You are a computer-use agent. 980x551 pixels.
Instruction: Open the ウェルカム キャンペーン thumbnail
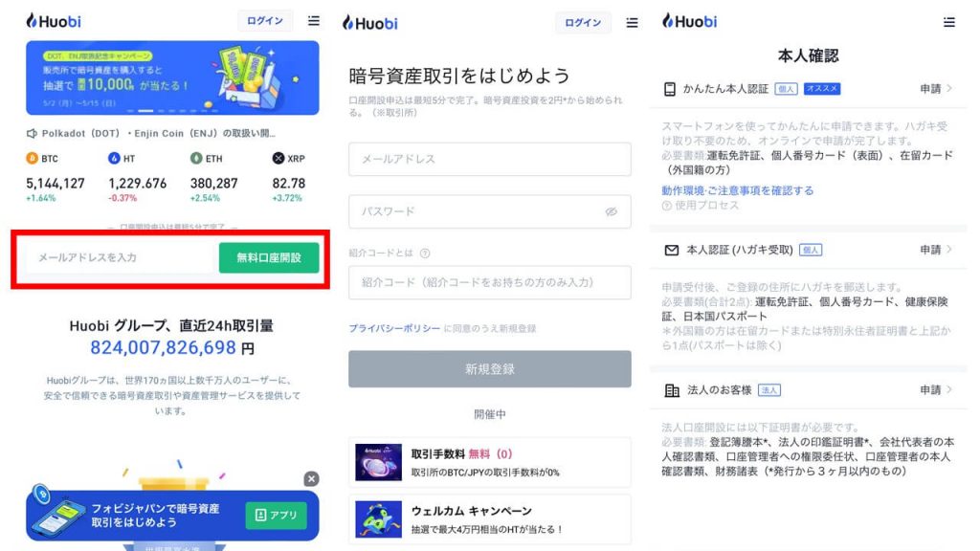click(x=379, y=519)
